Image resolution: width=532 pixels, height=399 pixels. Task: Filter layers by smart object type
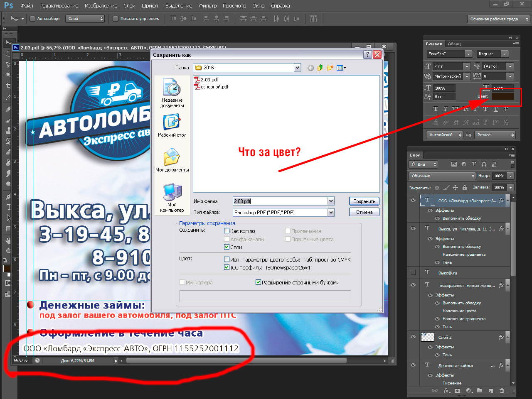pyautogui.click(x=494, y=164)
